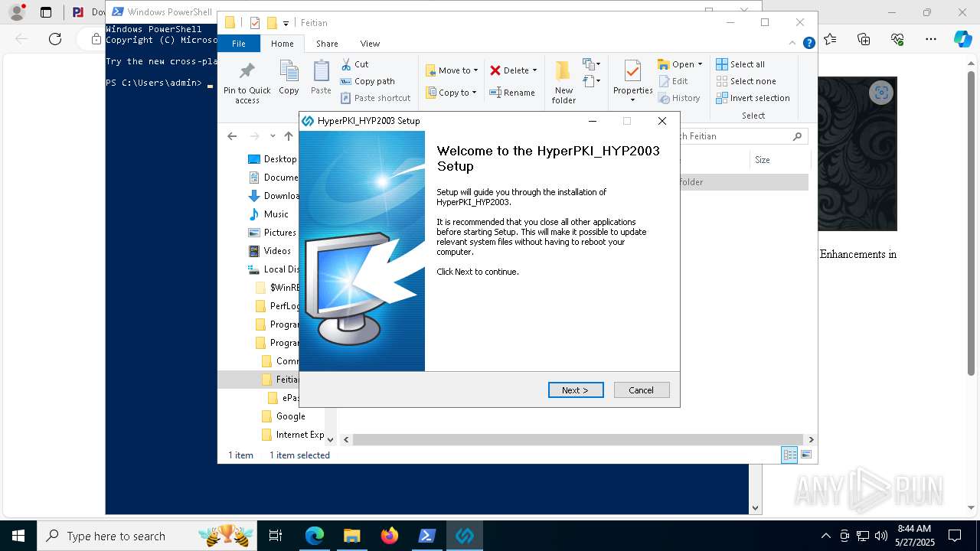Open the Move to dropdown
The height and width of the screenshot is (551, 980).
coord(452,70)
